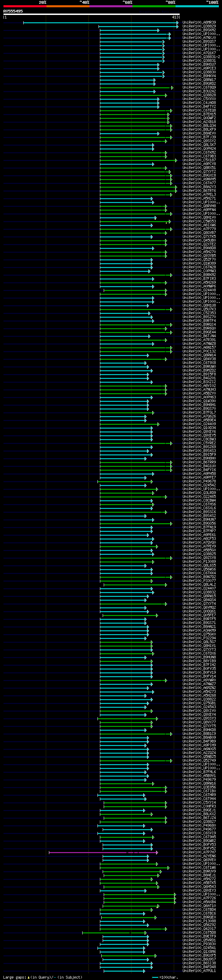Open hit UniRef100_Q9SSY2
Screen dimensions: 222x980
(x=199, y=141)
